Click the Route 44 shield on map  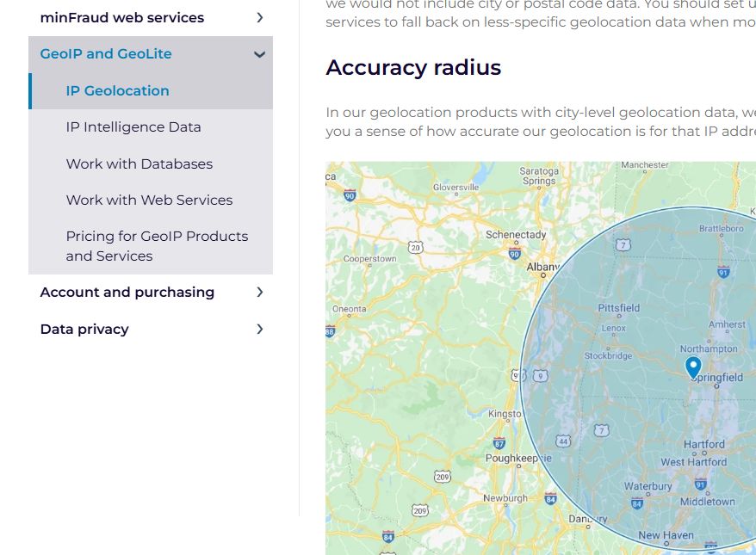[563, 441]
